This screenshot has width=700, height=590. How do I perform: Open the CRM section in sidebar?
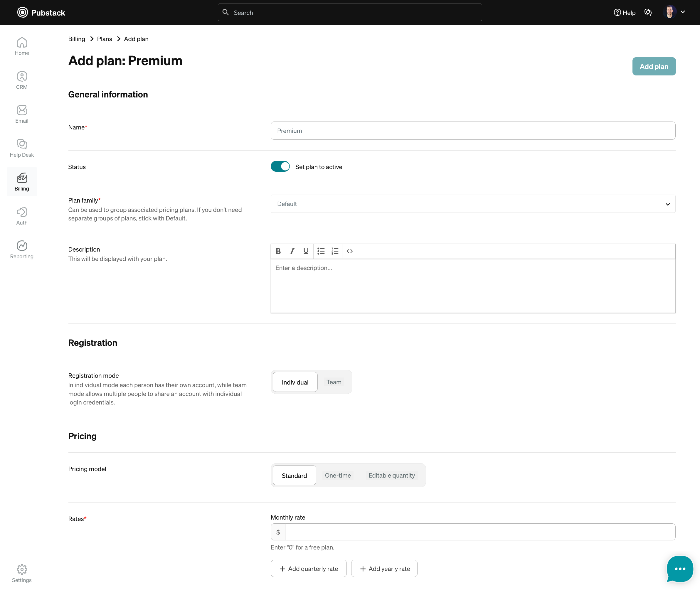tap(22, 80)
